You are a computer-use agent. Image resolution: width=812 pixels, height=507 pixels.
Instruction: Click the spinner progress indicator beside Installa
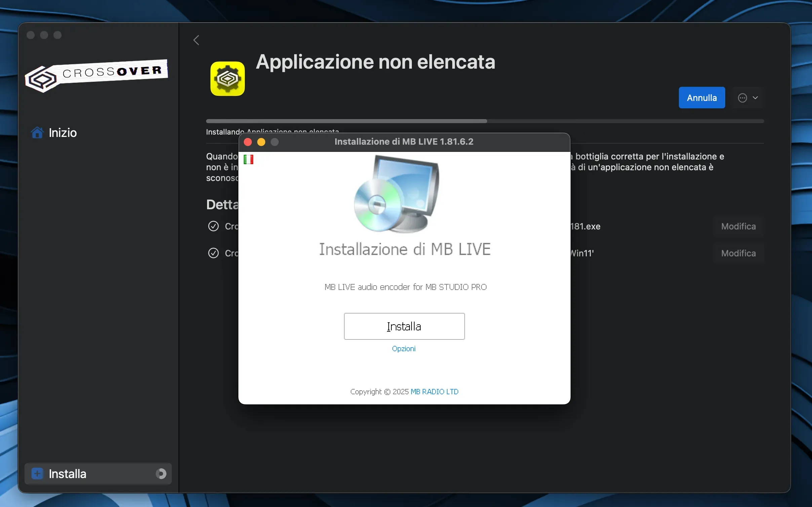pyautogui.click(x=161, y=474)
